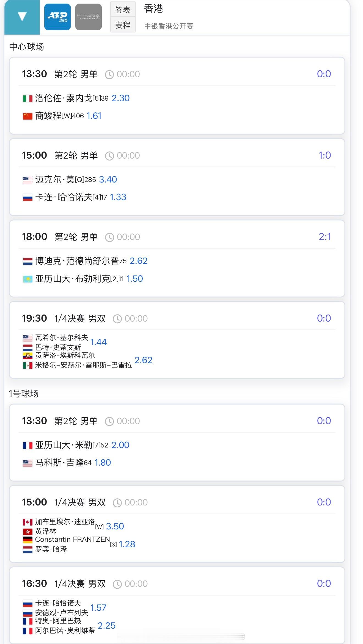This screenshot has width=363, height=644.
Task: Switch to the 赛程 schedule tab
Action: [x=123, y=25]
